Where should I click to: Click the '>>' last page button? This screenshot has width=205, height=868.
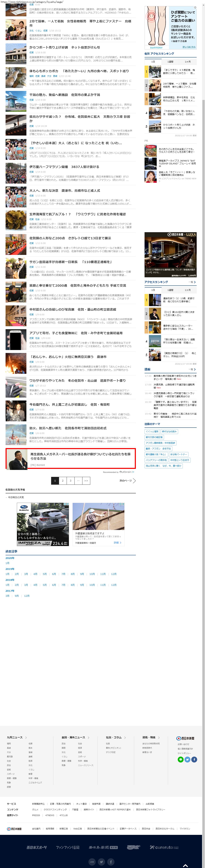click(86, 481)
